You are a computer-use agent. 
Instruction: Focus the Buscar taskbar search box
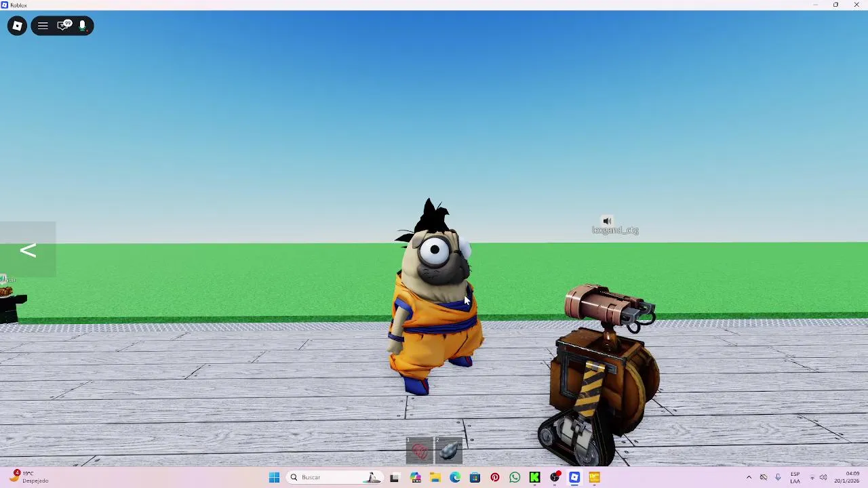(334, 477)
